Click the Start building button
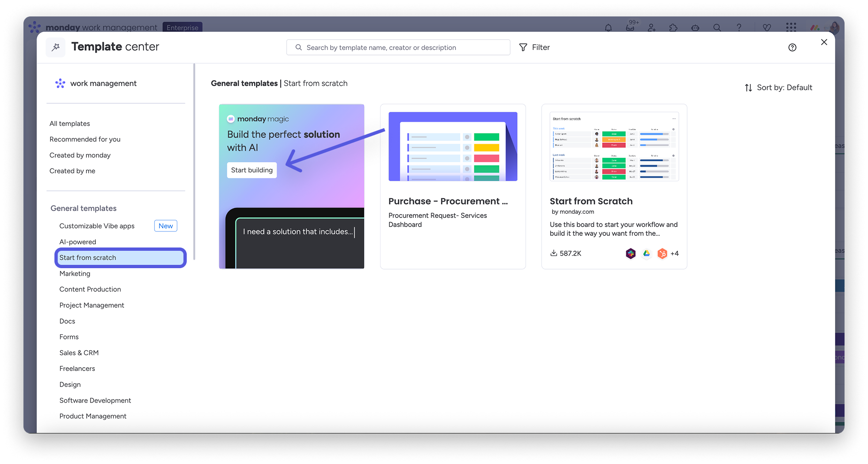This screenshot has width=868, height=464. [252, 170]
